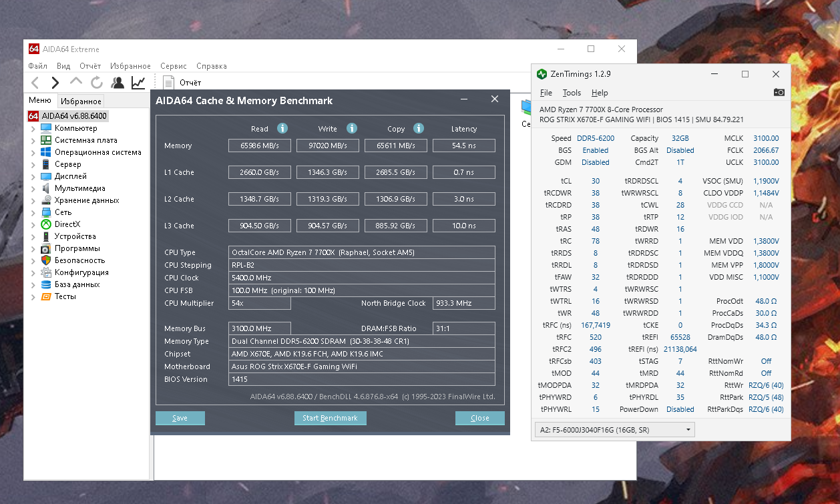This screenshot has width=840, height=504.
Task: Click the VSOC (SMU) 1,1900V value
Action: click(766, 181)
